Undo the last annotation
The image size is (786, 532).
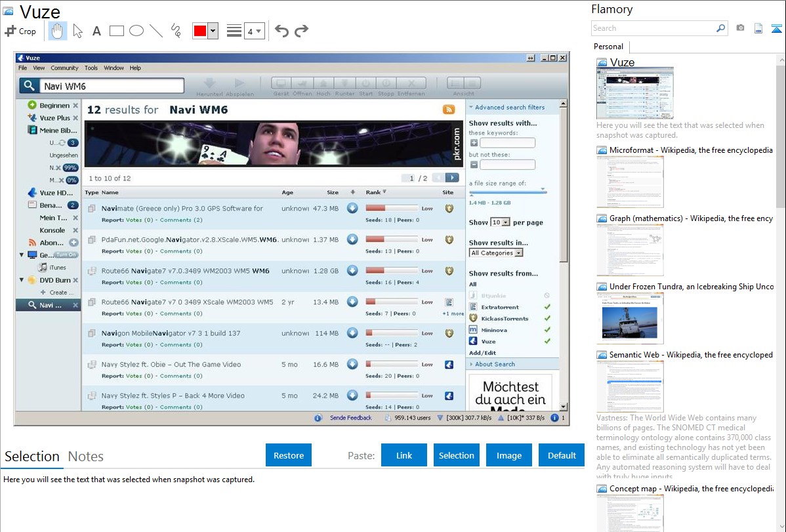tap(281, 31)
